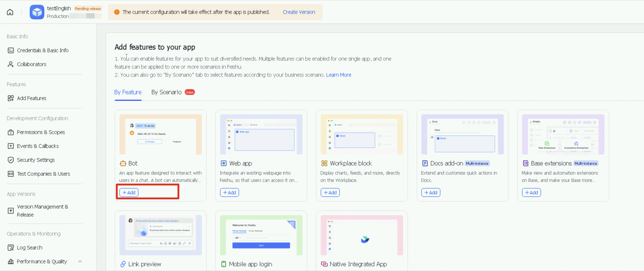
Task: Click the Workplace block preview image
Action: click(x=362, y=135)
